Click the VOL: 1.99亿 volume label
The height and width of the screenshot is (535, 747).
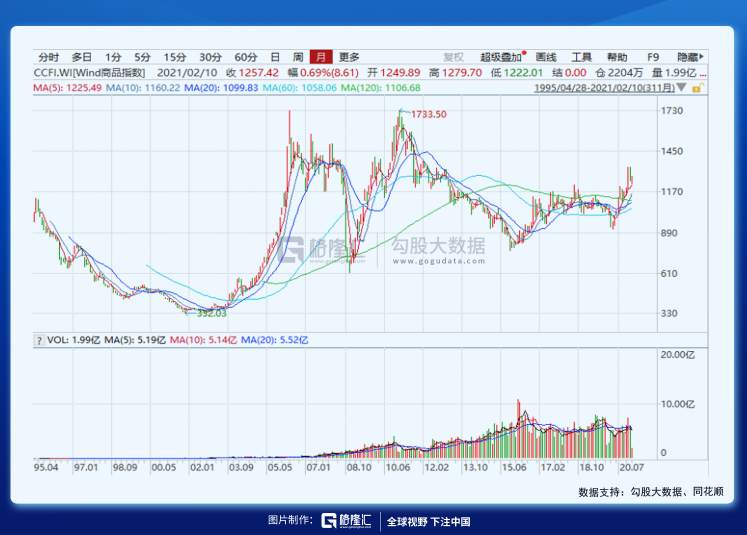click(73, 340)
